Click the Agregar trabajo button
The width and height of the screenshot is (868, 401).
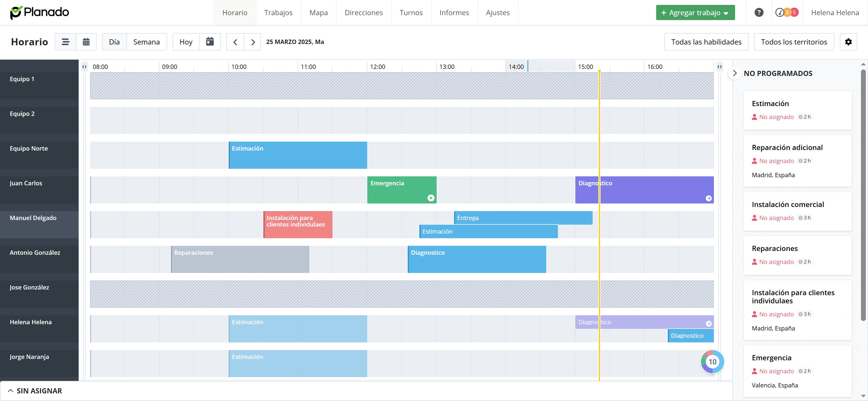click(x=695, y=12)
